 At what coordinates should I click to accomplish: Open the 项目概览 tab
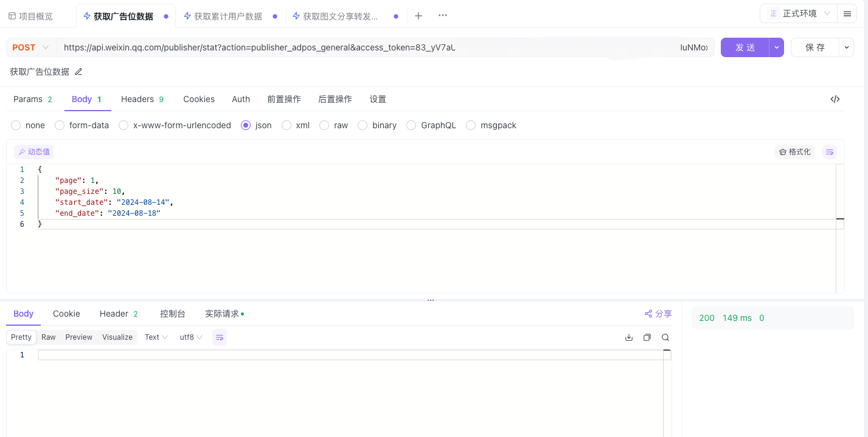pos(30,16)
